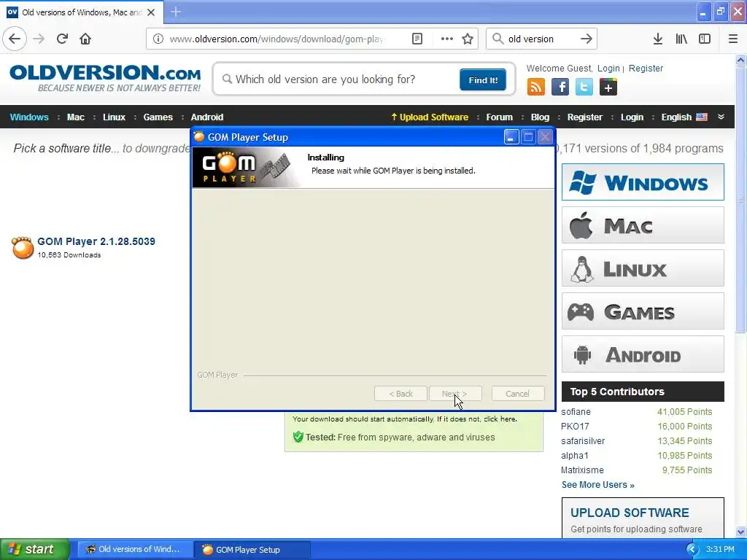Reload the page with the refresh icon
The height and width of the screenshot is (560, 747).
(62, 39)
